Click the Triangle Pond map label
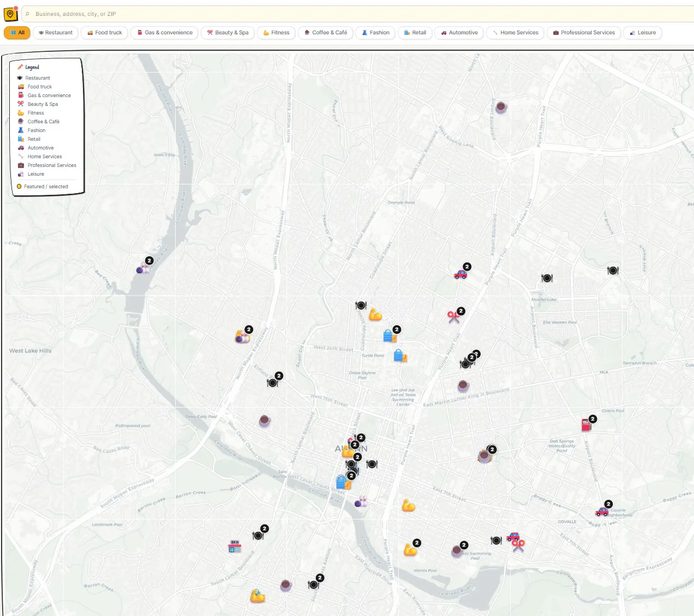This screenshot has width=694, height=616. click(401, 202)
